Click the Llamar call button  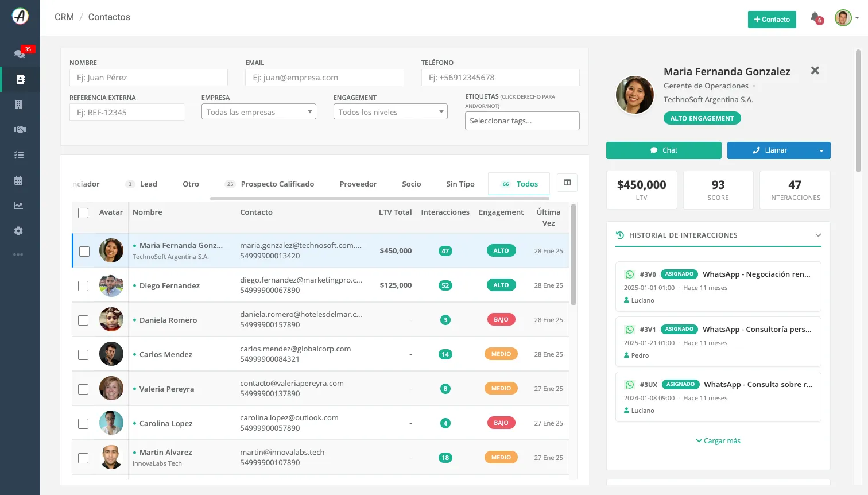770,150
